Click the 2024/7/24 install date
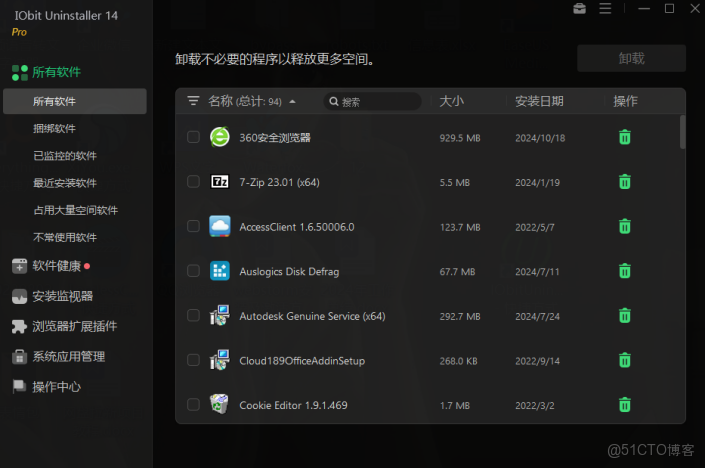The height and width of the screenshot is (468, 706). [x=537, y=316]
